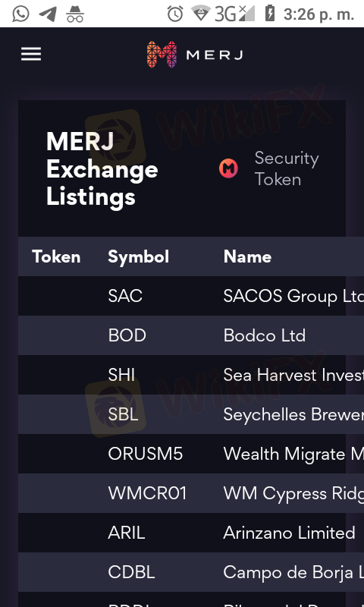The width and height of the screenshot is (364, 607).
Task: Sort by the Symbol column header
Action: pyautogui.click(x=139, y=256)
